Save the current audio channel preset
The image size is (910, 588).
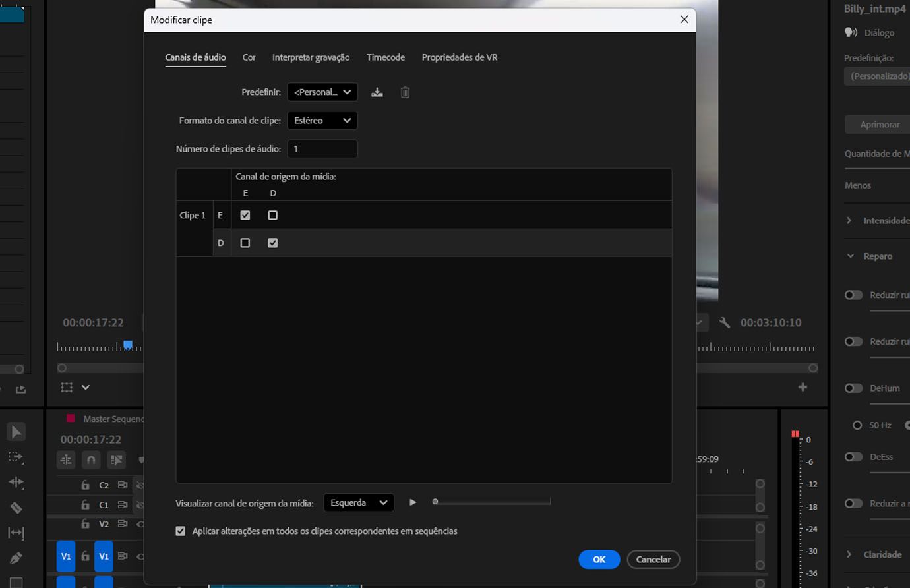pyautogui.click(x=377, y=92)
